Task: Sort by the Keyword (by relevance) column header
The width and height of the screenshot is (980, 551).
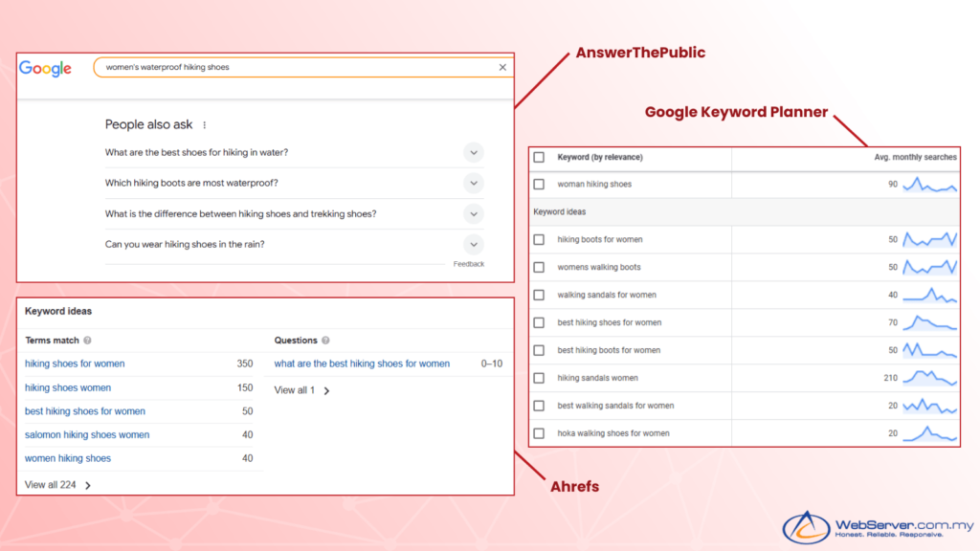Action: [x=599, y=158]
